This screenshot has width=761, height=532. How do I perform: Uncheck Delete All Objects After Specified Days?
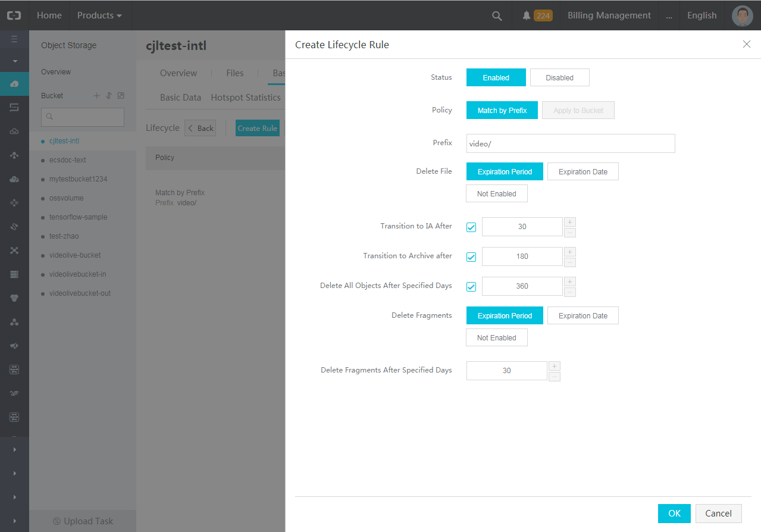471,287
